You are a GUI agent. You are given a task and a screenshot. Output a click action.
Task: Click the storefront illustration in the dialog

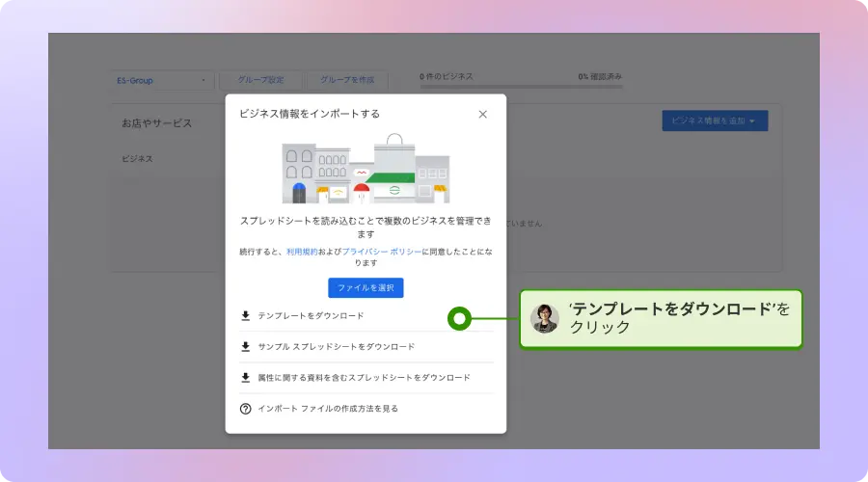[x=366, y=169]
